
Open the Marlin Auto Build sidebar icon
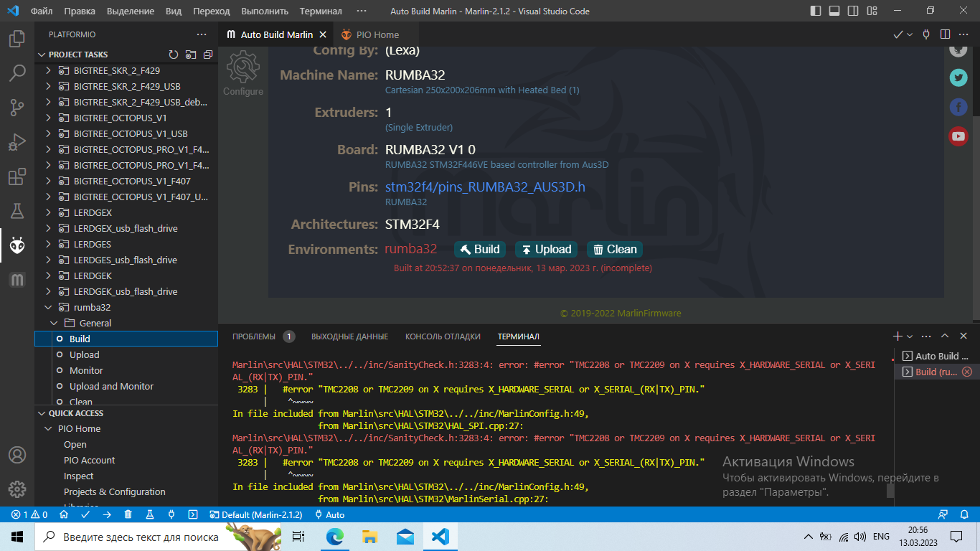point(17,280)
